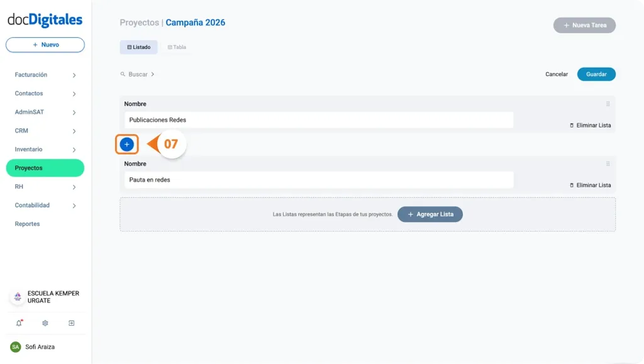
Task: Click the logout icon in the sidebar
Action: click(72, 323)
